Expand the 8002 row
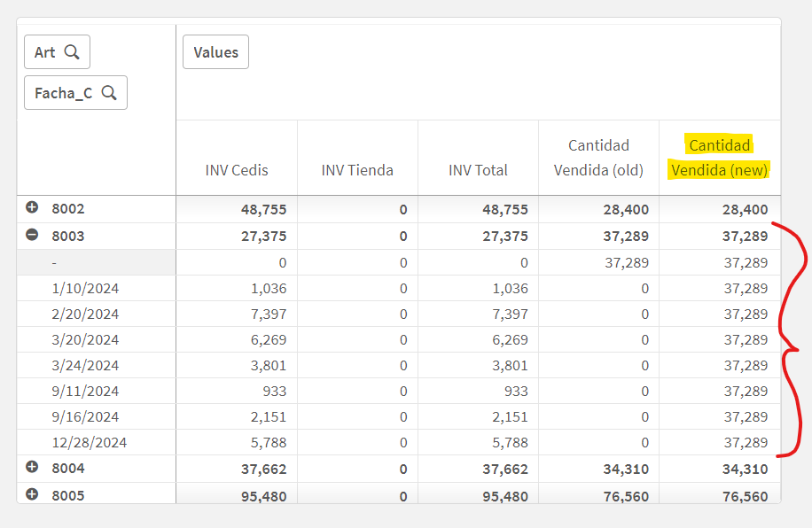This screenshot has width=812, height=528. click(32, 208)
